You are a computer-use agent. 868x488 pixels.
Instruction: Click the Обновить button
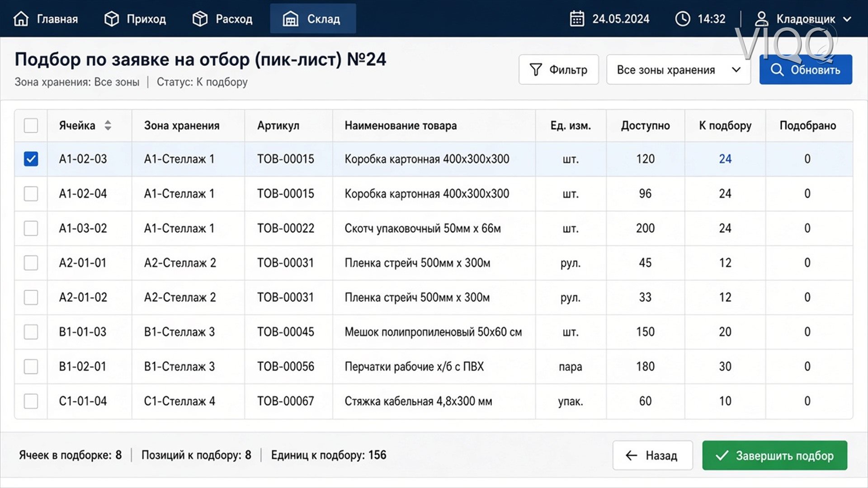806,70
